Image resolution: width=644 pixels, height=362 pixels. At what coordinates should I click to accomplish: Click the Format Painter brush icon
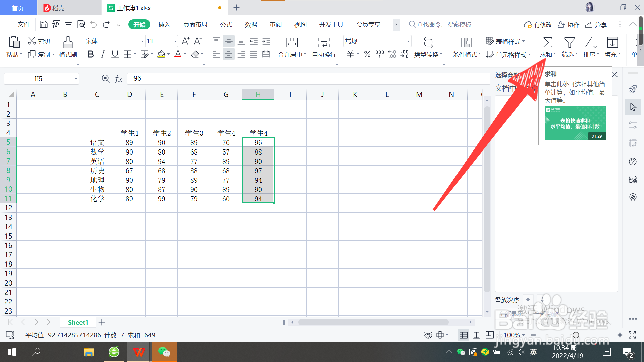(68, 43)
